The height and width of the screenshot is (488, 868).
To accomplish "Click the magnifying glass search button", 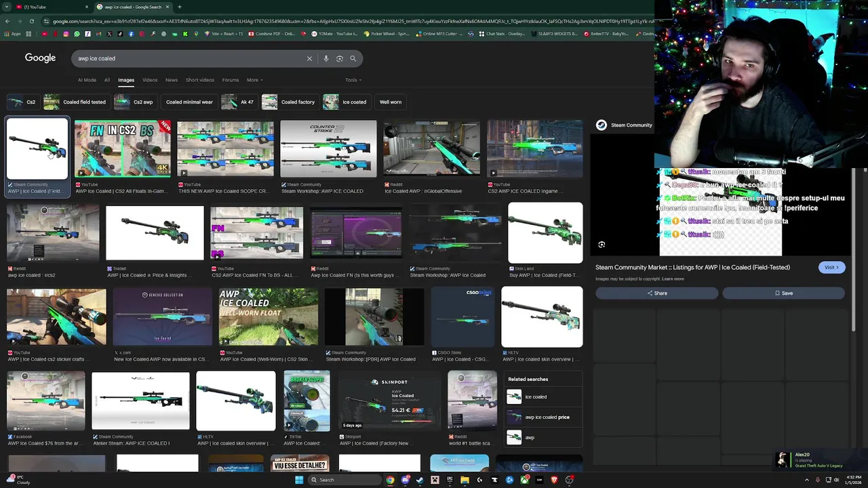I will (353, 58).
